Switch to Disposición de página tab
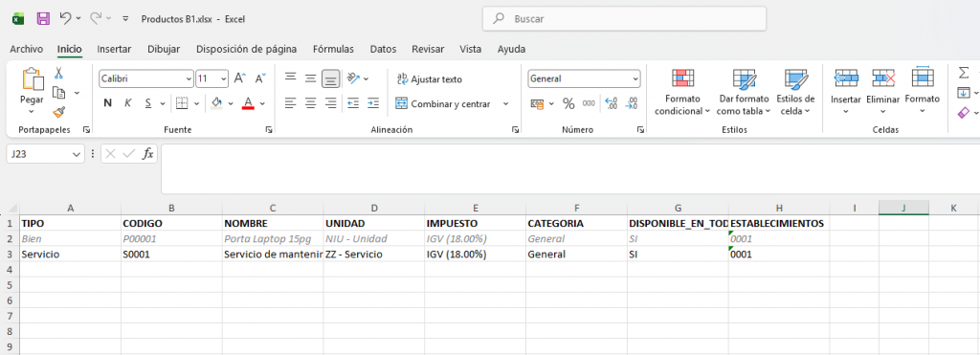Image resolution: width=980 pixels, height=355 pixels. (x=246, y=49)
